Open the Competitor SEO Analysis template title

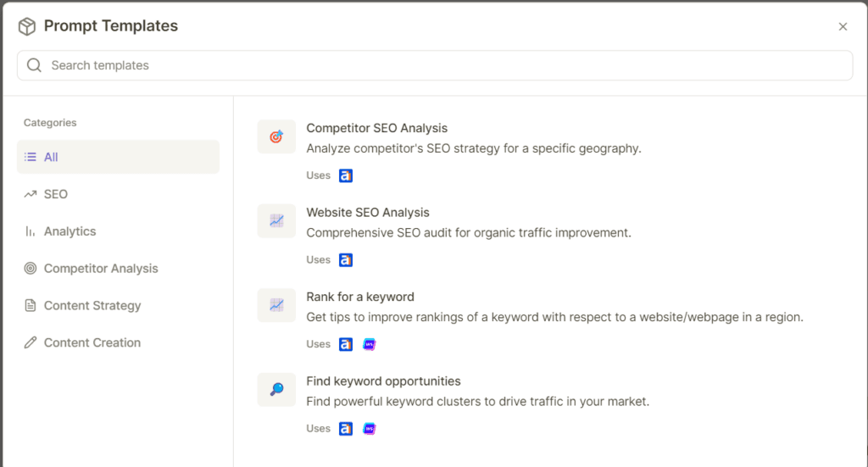pyautogui.click(x=376, y=128)
